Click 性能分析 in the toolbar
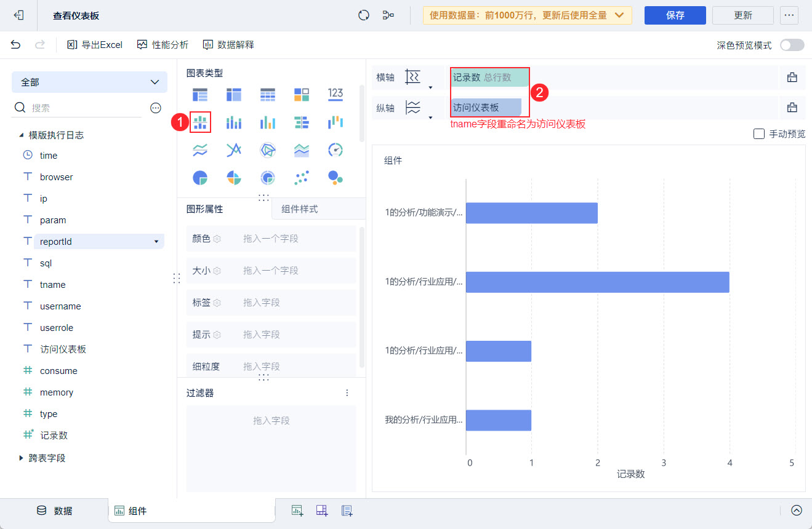This screenshot has height=529, width=812. [x=163, y=45]
